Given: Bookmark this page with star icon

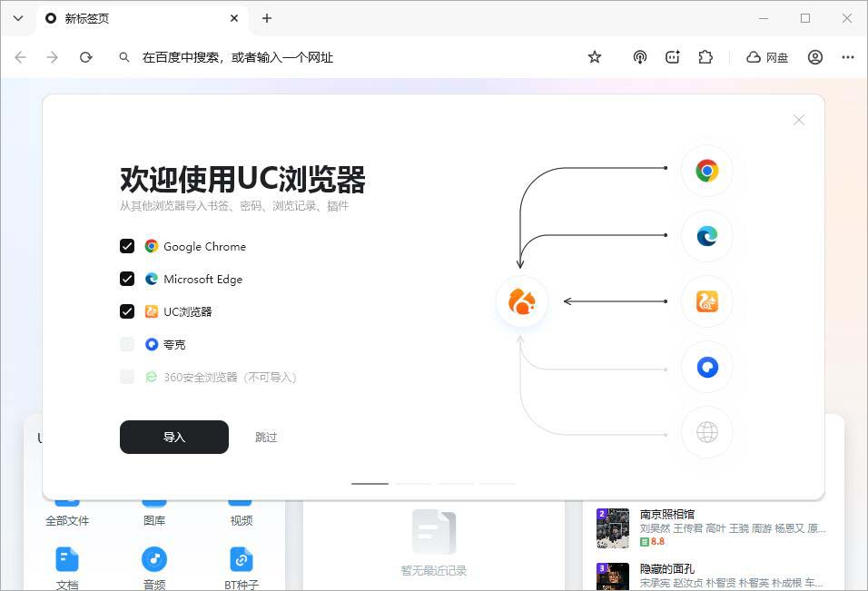Looking at the screenshot, I should click(595, 57).
